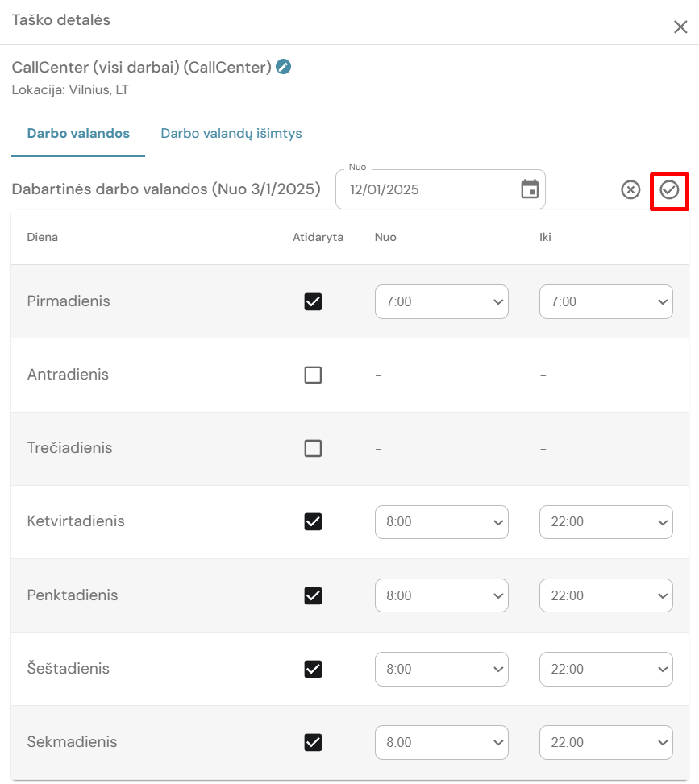This screenshot has width=699, height=784.
Task: Switch to Darbo valandų išimtys tab
Action: 231,133
